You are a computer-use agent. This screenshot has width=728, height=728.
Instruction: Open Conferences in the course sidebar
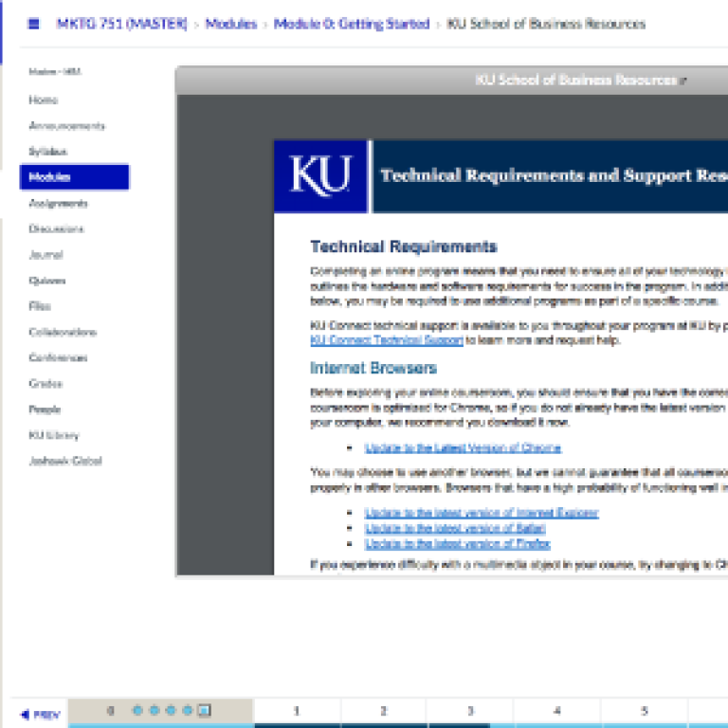tap(58, 357)
